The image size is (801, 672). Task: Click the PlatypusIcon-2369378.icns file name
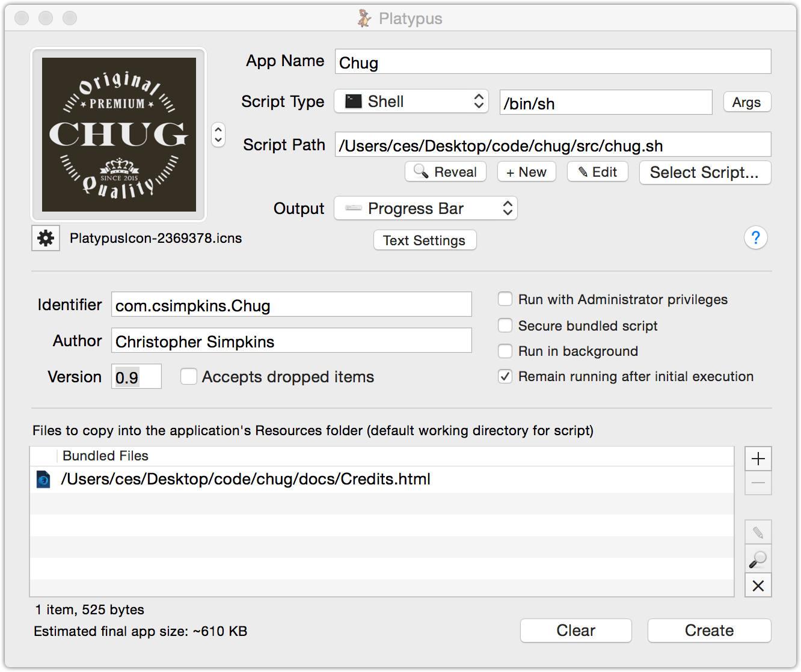pos(156,238)
